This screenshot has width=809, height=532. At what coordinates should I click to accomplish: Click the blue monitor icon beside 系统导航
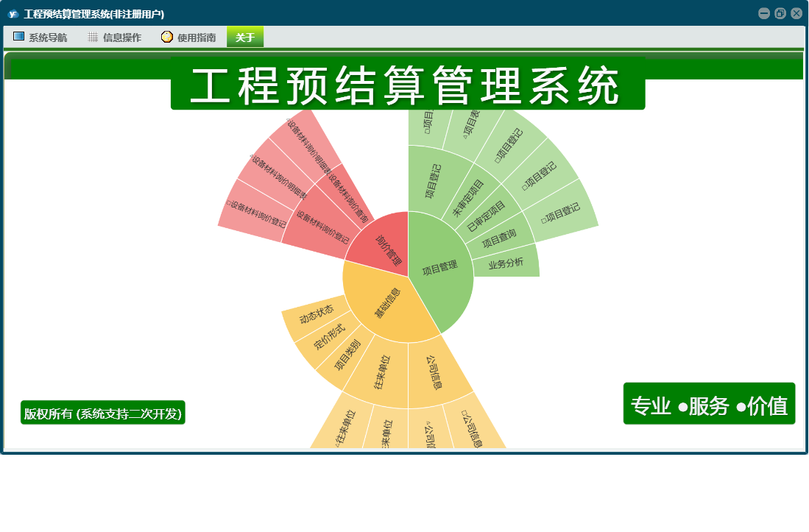(18, 37)
